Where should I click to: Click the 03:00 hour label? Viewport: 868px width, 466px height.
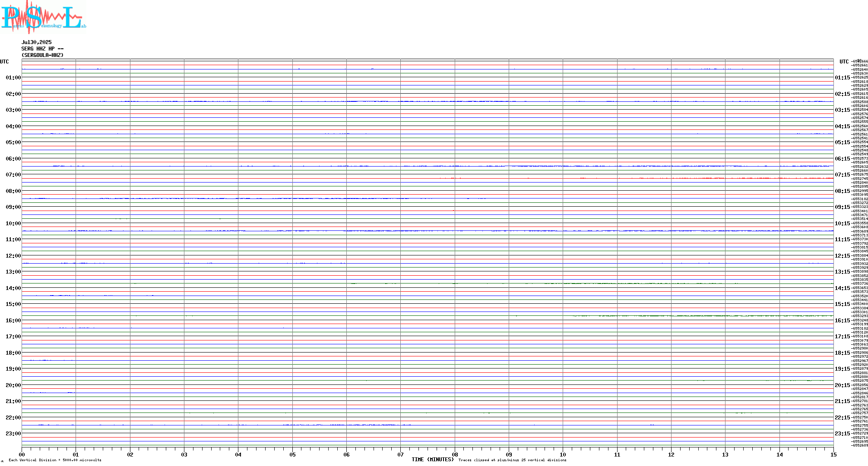13,110
